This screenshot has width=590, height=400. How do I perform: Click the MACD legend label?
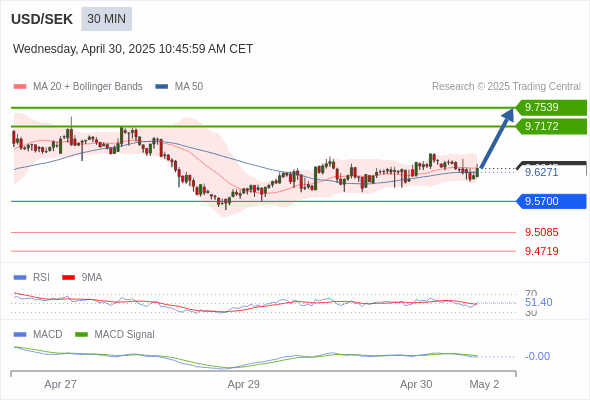pos(48,335)
